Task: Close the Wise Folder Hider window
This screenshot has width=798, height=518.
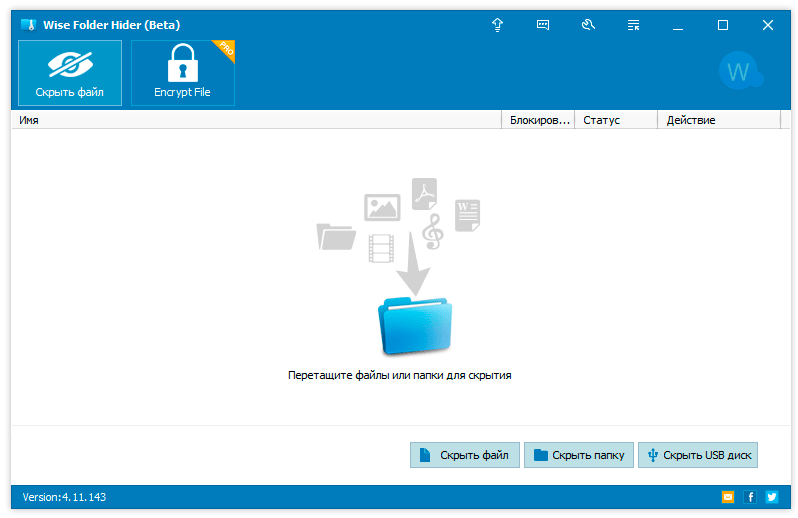Action: coord(768,25)
